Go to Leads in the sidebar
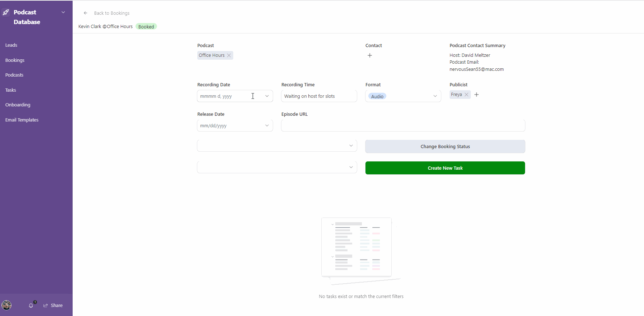Viewport: 644px width, 316px height. coord(11,45)
